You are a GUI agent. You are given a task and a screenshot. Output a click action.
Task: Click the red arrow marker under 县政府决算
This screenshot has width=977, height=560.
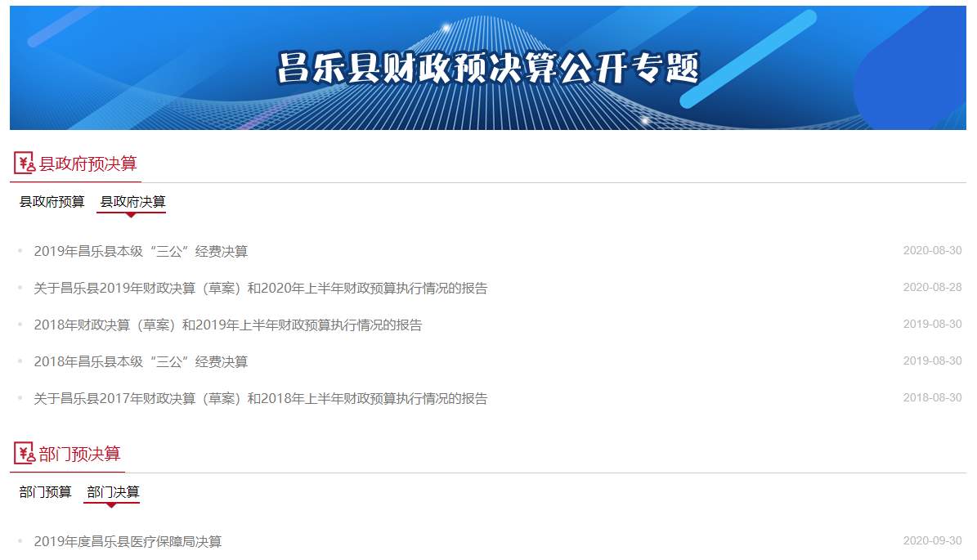131,215
